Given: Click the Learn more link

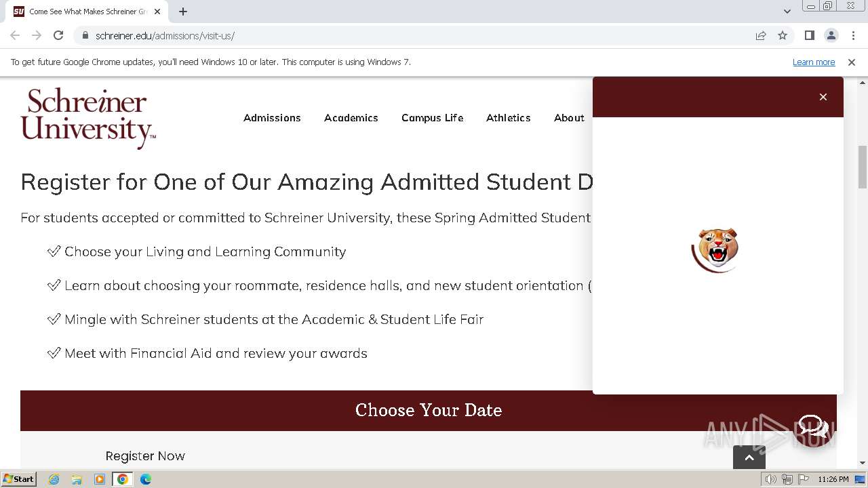Looking at the screenshot, I should click(814, 62).
